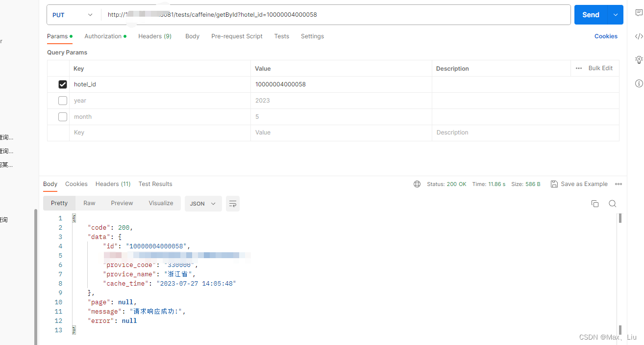Copy the response body with copy icon
This screenshot has width=644, height=345.
(x=595, y=203)
